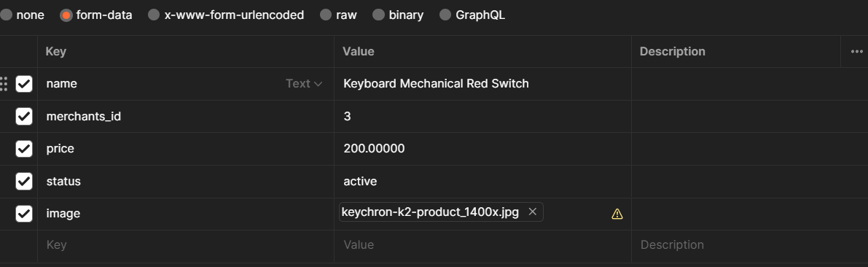Toggle the price row checkbox
Screen dimensions: 868x267
(x=24, y=149)
